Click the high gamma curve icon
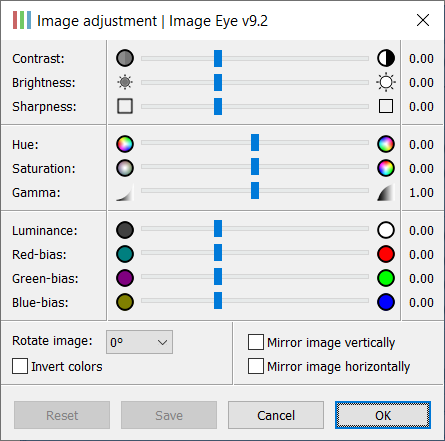The height and width of the screenshot is (441, 445). [386, 192]
